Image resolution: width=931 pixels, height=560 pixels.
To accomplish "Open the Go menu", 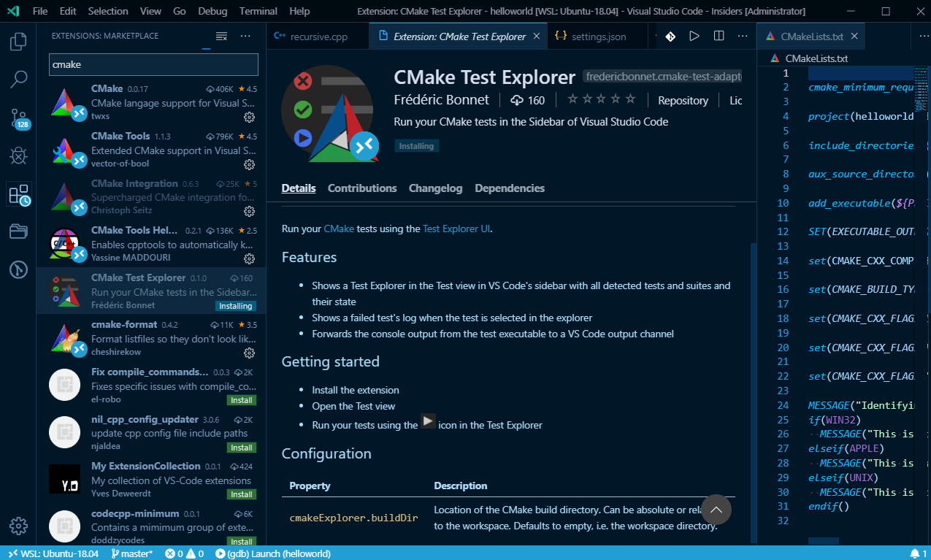I will click(x=180, y=11).
